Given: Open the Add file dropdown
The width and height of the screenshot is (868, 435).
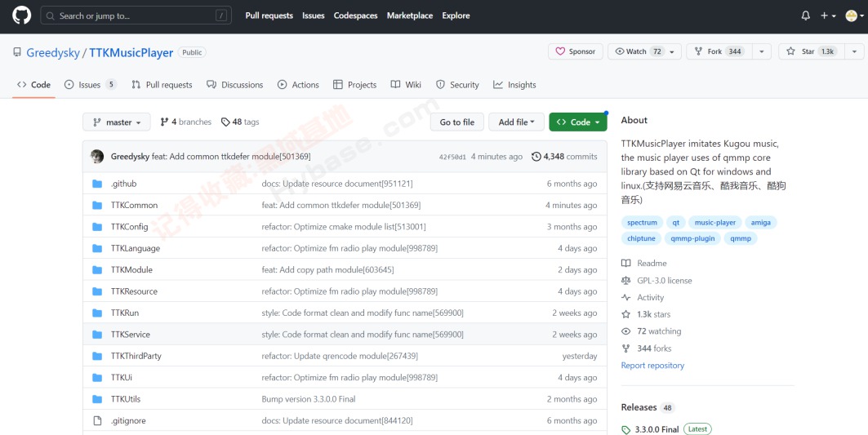Looking at the screenshot, I should click(x=517, y=122).
